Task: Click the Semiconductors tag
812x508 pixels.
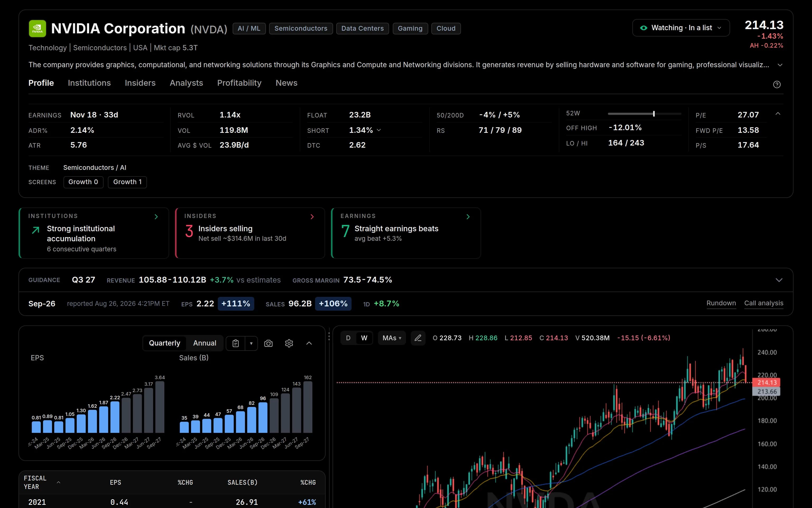Action: (x=301, y=29)
